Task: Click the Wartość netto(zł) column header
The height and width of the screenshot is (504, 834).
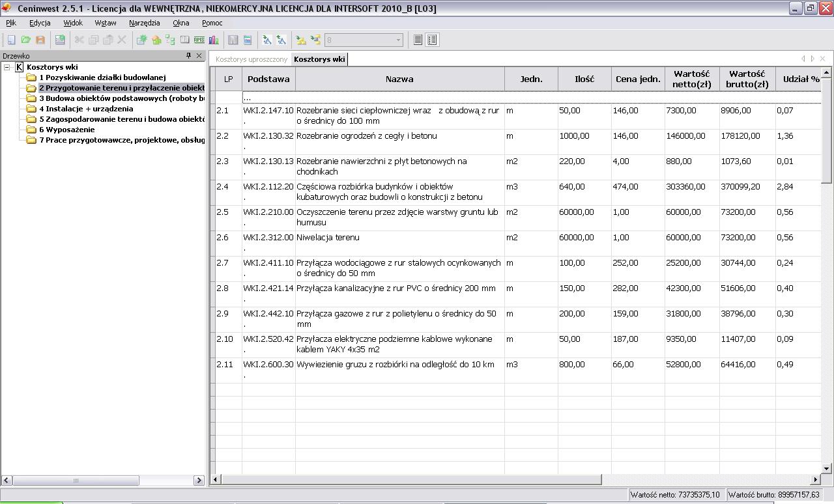Action: (692, 79)
